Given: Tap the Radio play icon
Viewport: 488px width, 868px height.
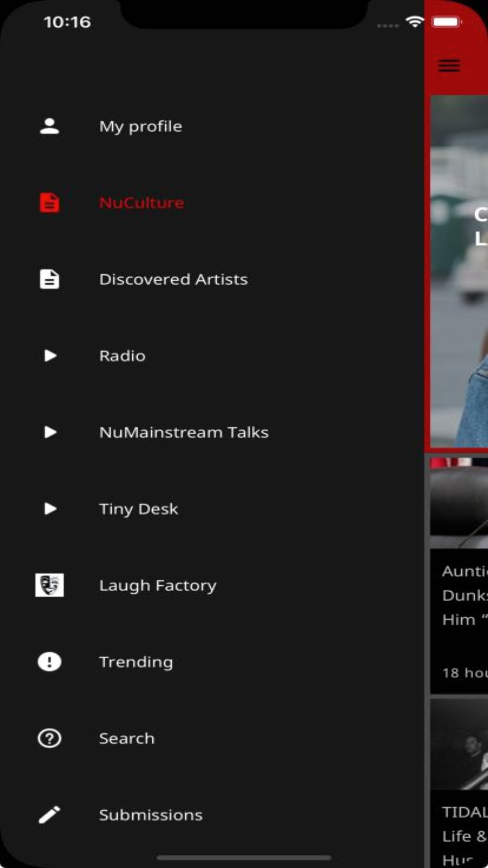Looking at the screenshot, I should click(x=50, y=355).
